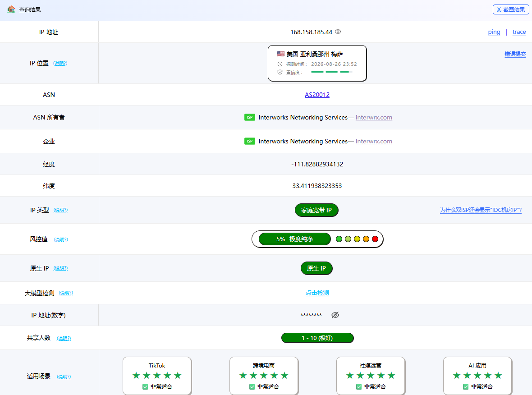532x395 pixels.
Task: Click the 家庭宽带 IP badge
Action: 316,210
